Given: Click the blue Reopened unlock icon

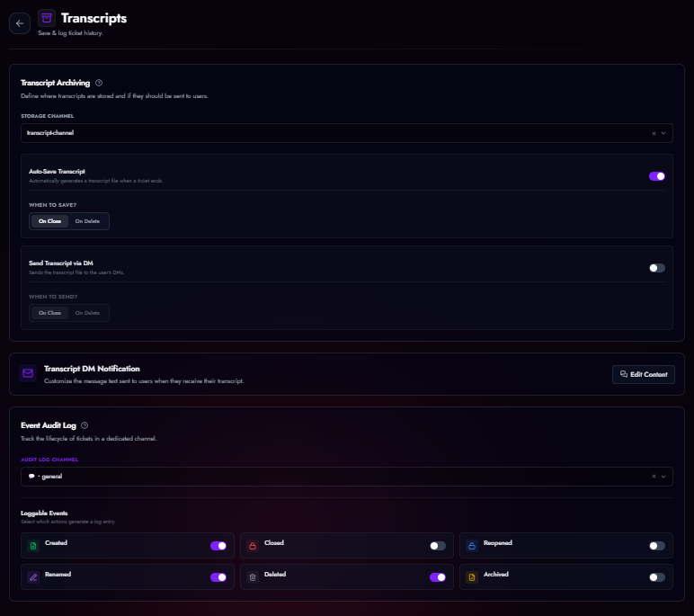Looking at the screenshot, I should pyautogui.click(x=472, y=546).
